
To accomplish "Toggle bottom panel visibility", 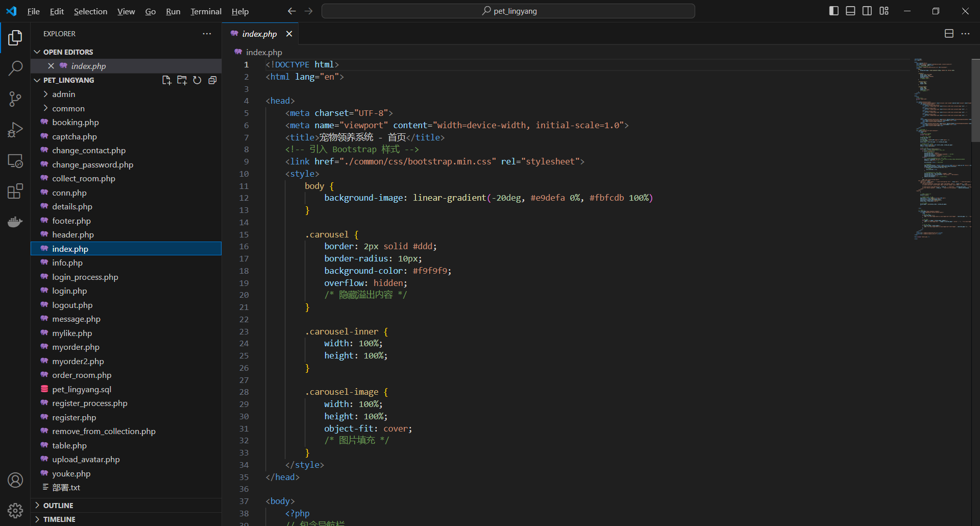I will coord(850,11).
